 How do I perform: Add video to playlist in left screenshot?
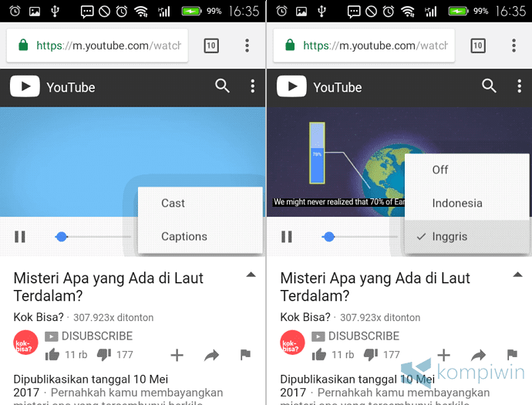(x=177, y=355)
